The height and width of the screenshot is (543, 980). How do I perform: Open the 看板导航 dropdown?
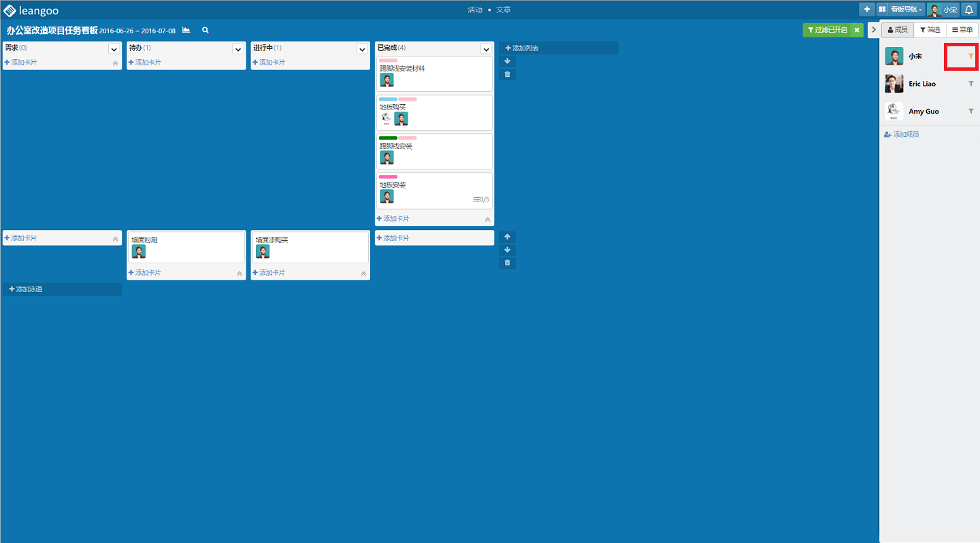click(x=906, y=10)
